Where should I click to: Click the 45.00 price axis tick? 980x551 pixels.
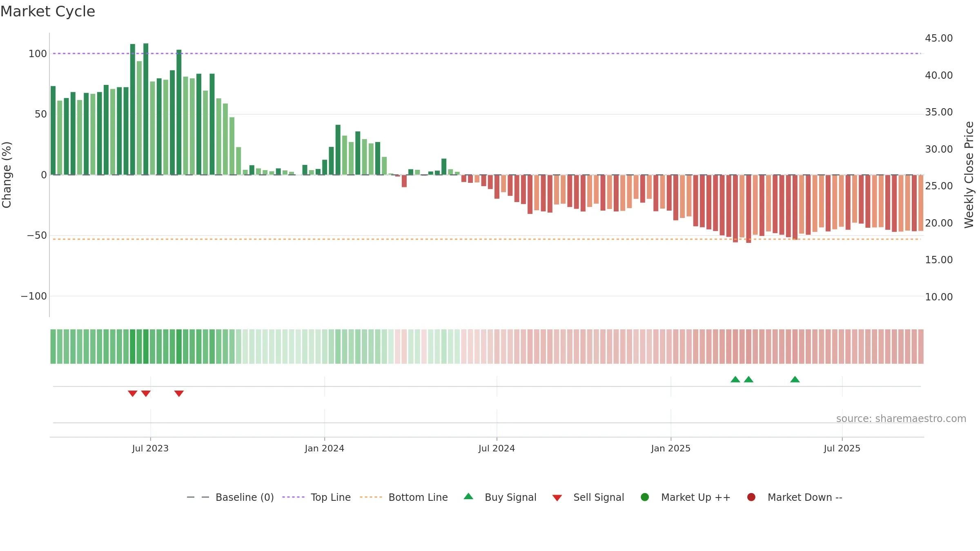(939, 38)
